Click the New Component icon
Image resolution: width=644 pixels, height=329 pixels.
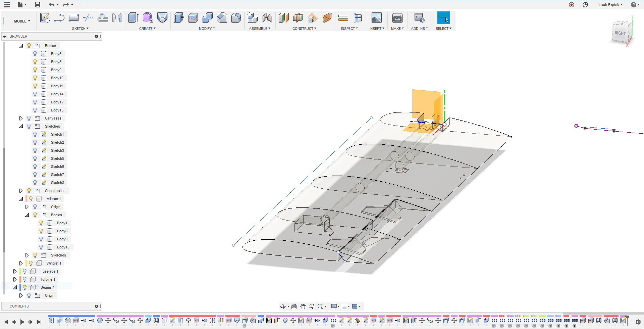[253, 18]
